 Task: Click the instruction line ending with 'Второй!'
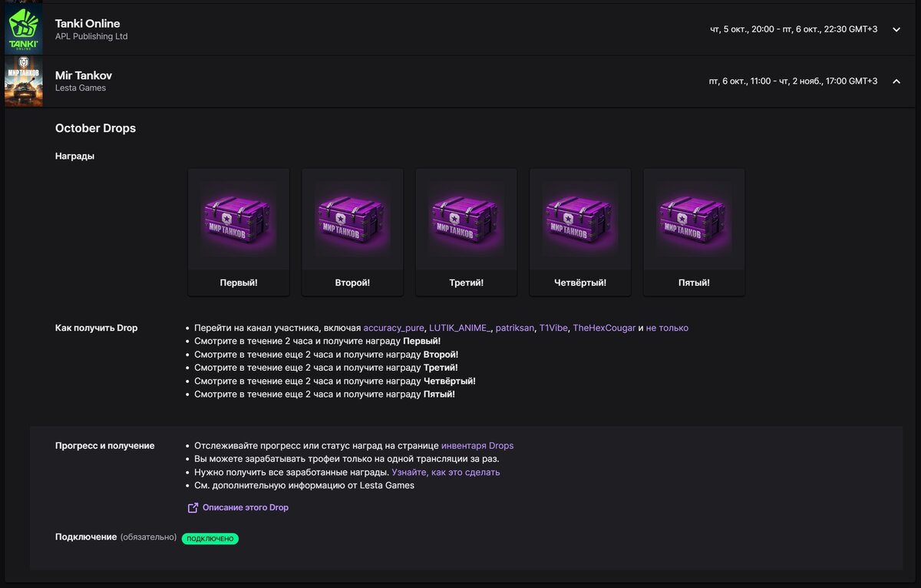click(326, 355)
